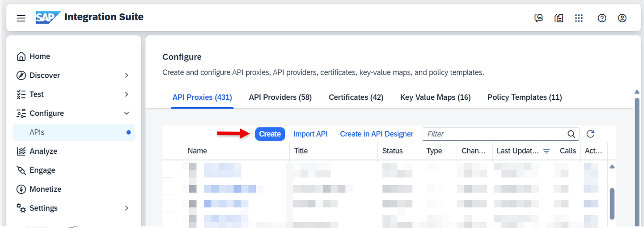
Task: Switch to the Key Value Maps tab
Action: pyautogui.click(x=436, y=97)
